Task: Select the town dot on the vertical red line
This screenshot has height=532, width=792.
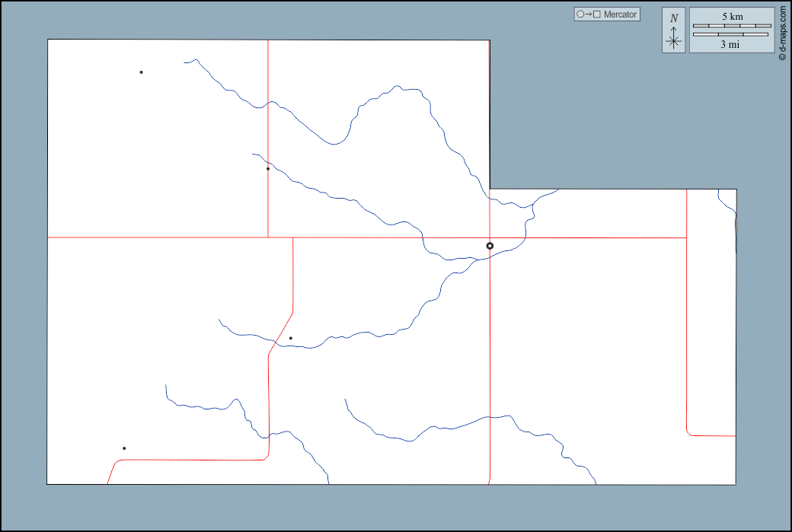Action: pos(268,169)
